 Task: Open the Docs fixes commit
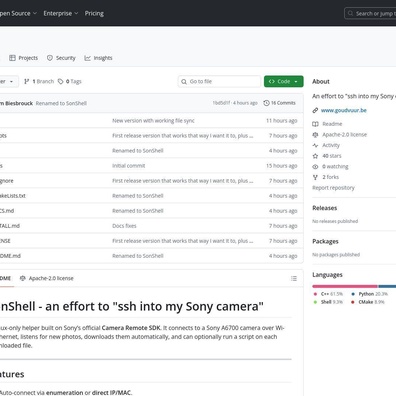124,226
